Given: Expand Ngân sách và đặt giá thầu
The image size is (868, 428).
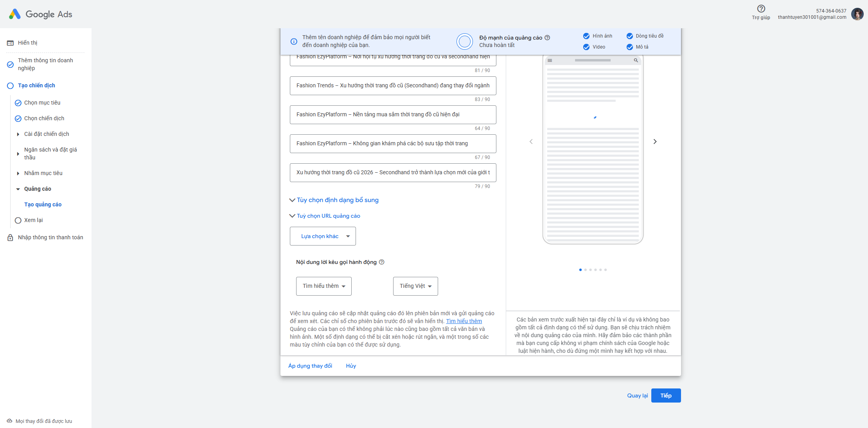Looking at the screenshot, I should 18,154.
